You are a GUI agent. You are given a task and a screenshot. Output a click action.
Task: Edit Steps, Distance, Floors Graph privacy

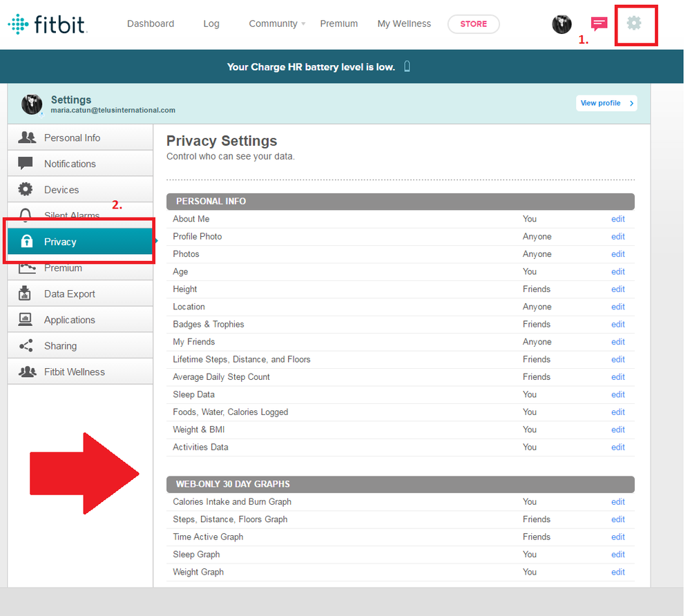pyautogui.click(x=618, y=519)
